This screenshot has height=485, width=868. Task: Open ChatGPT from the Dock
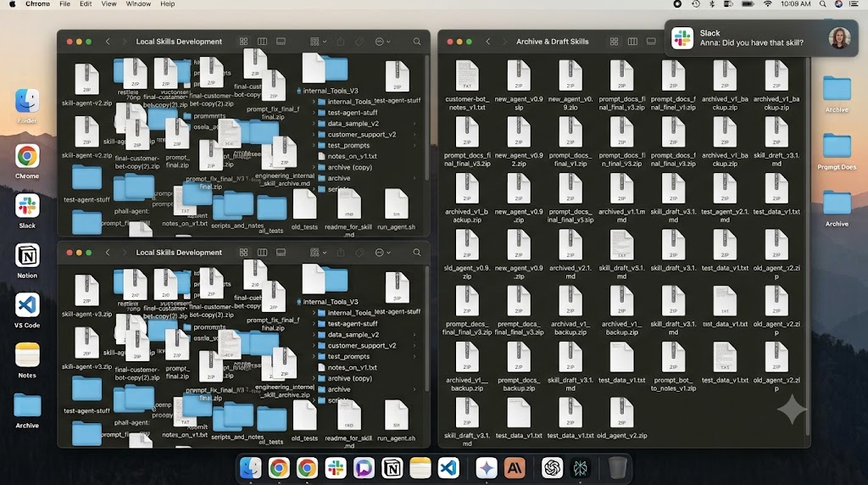coord(552,468)
